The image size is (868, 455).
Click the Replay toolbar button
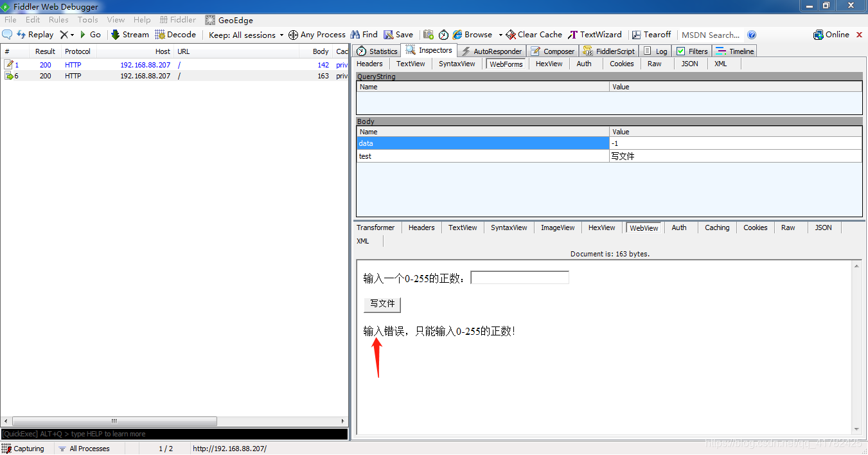(35, 35)
